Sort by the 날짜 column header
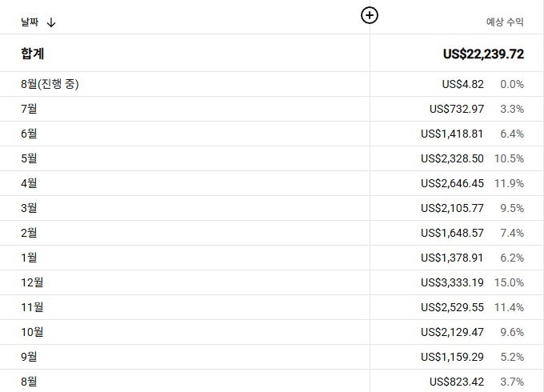Image resolution: width=544 pixels, height=392 pixels. (x=30, y=22)
